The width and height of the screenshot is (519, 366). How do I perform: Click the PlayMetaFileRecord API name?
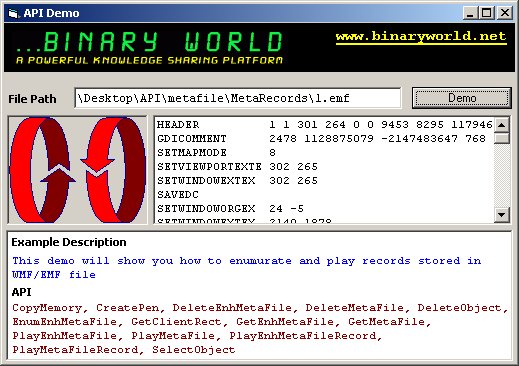(75, 350)
